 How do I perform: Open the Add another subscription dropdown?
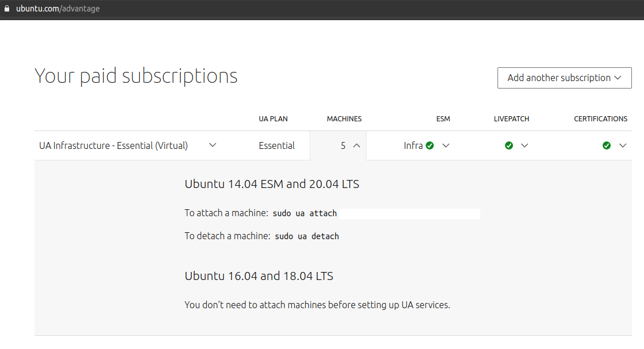[x=564, y=78]
